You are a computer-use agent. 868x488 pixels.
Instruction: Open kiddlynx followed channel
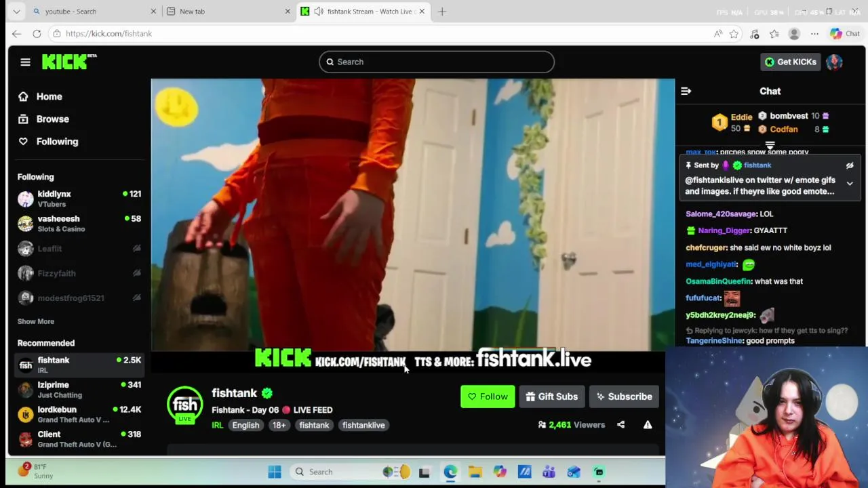coord(79,199)
